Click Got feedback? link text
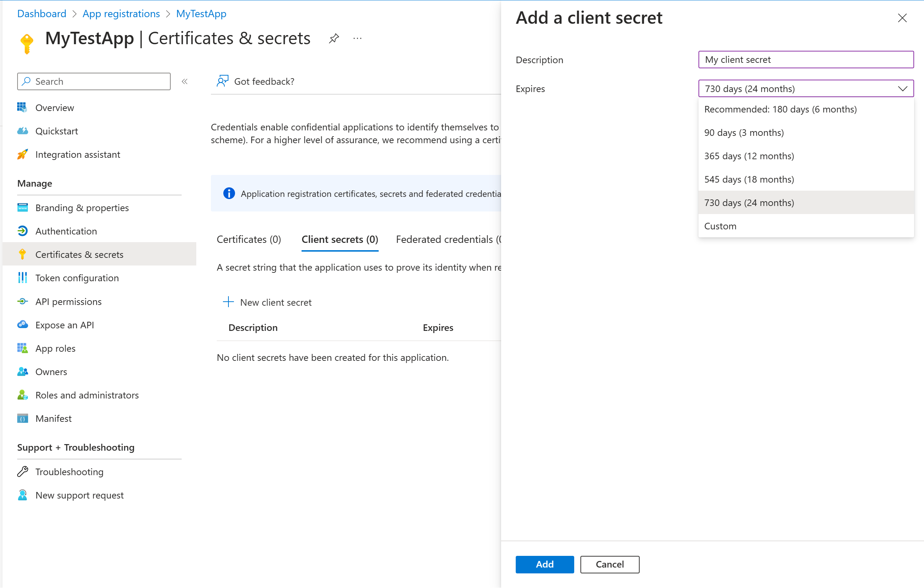This screenshot has height=588, width=924. click(264, 81)
